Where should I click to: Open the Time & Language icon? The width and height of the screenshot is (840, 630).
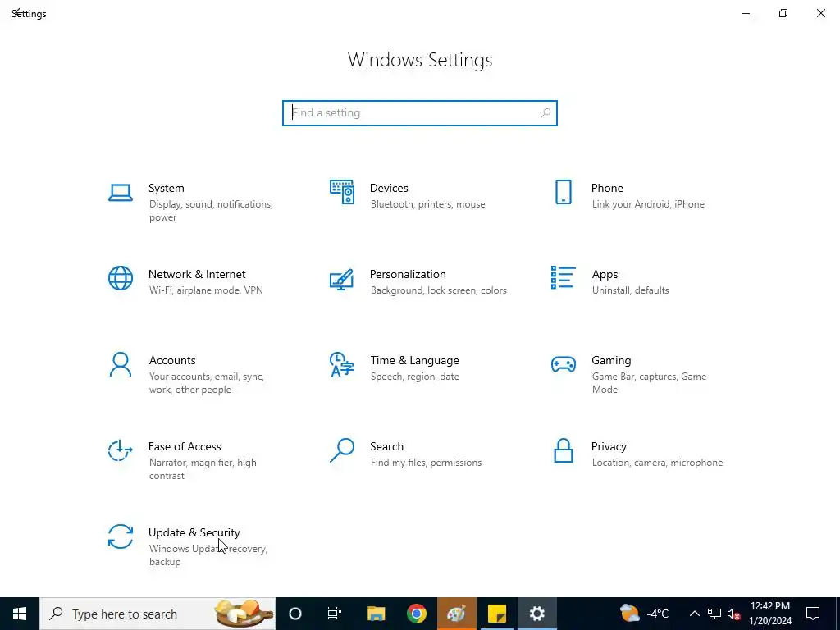tap(342, 364)
